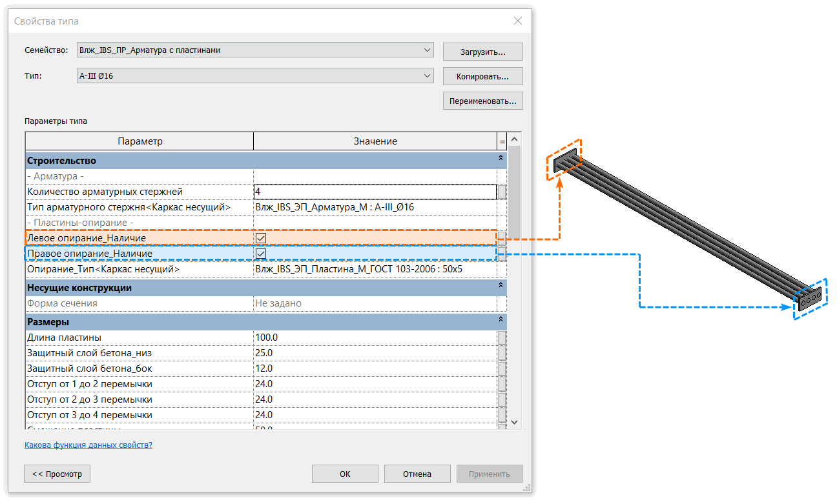
Task: Select the Тип арматурного стержня value cell
Action: tap(375, 207)
